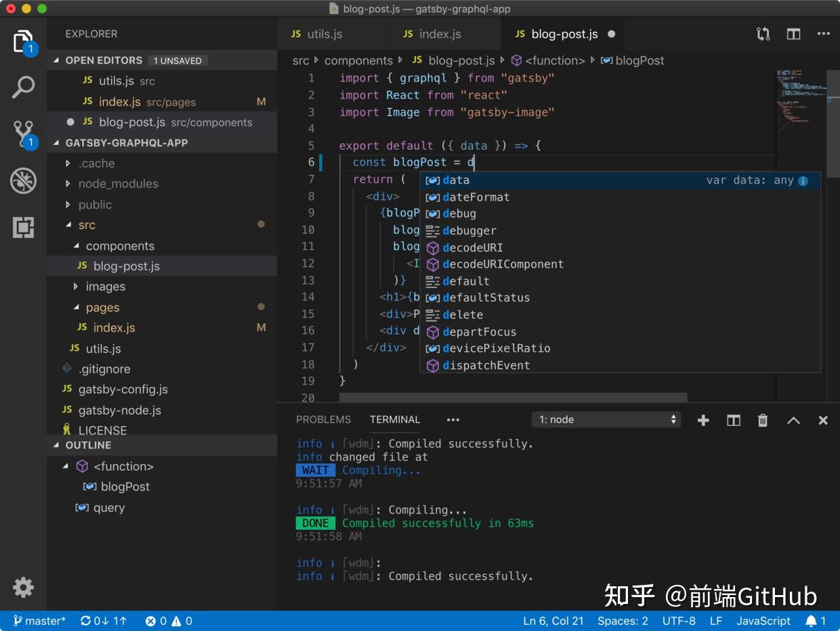Open the Manage settings gear
Screen dimensions: 840x631
click(24, 588)
